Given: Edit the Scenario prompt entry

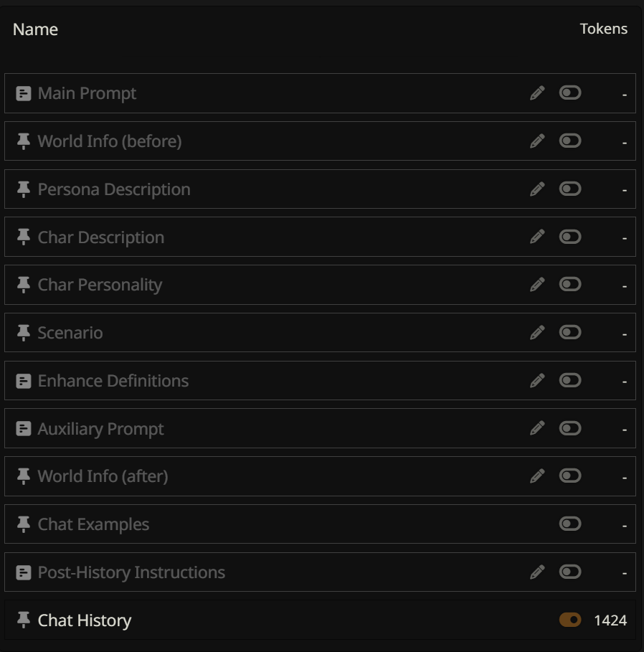Looking at the screenshot, I should (537, 333).
